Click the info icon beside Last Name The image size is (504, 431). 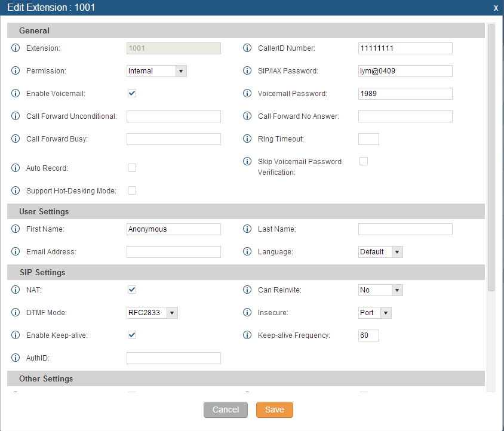point(247,229)
